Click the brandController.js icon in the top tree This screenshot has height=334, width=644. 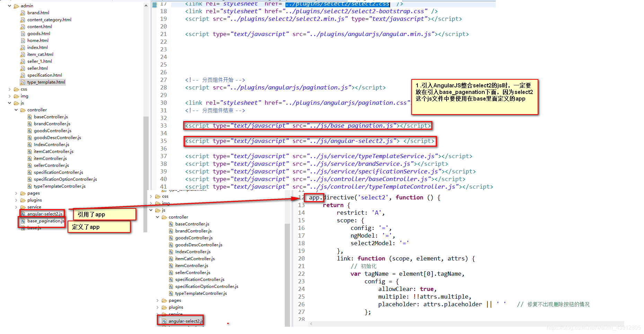[30, 124]
